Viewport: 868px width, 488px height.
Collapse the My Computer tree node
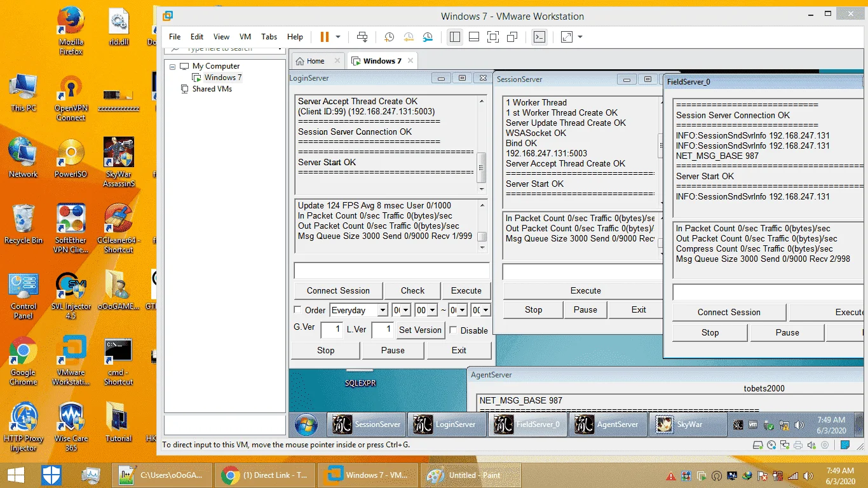point(172,66)
